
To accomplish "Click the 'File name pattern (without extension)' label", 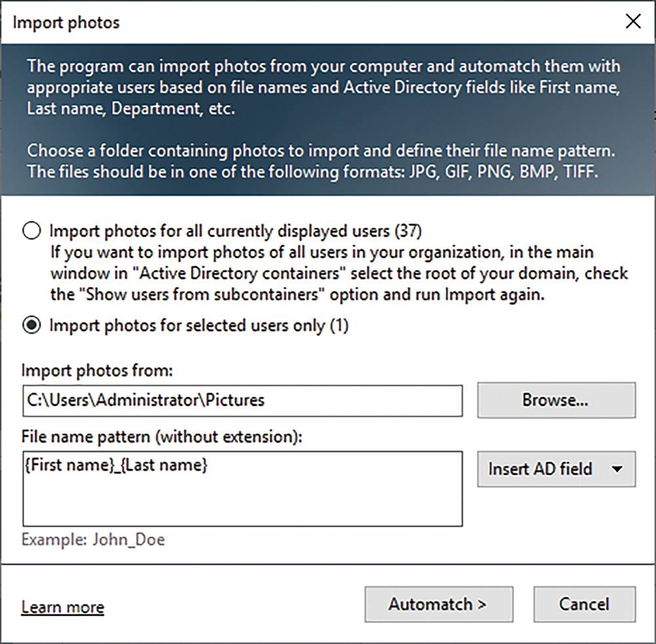I will coord(162,437).
